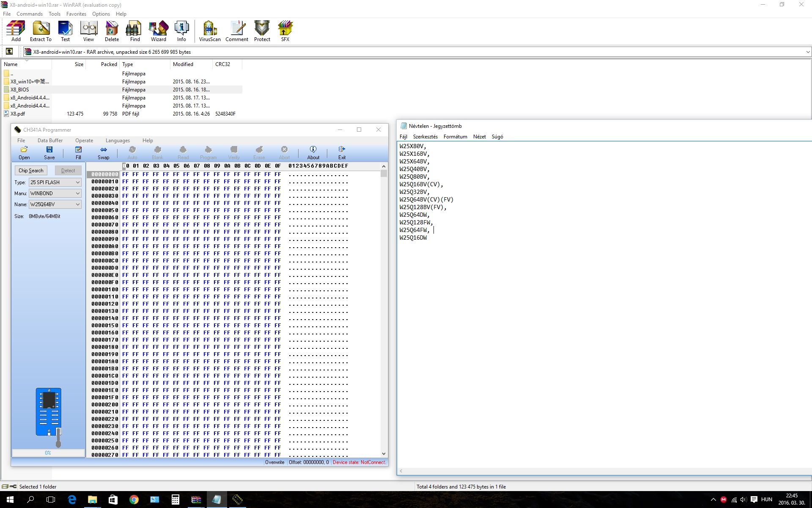Click the Delete icon in WinRAR
812x508 pixels.
click(112, 31)
